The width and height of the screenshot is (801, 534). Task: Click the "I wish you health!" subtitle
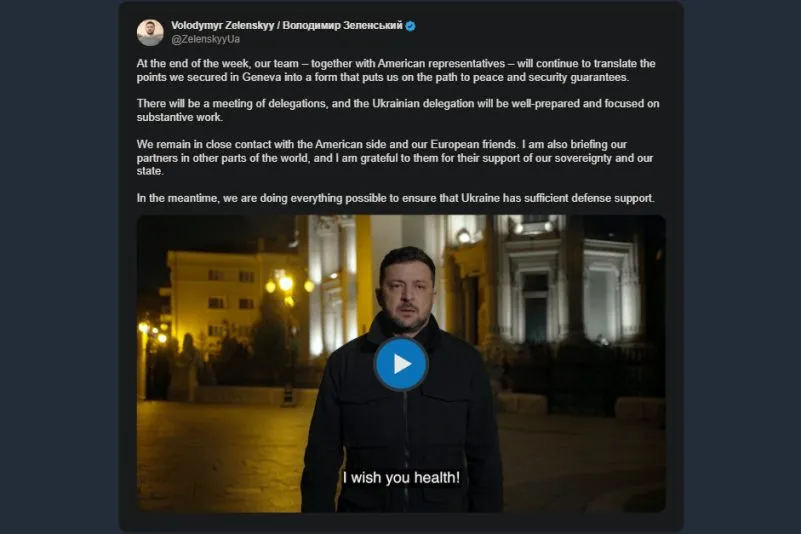(x=401, y=477)
